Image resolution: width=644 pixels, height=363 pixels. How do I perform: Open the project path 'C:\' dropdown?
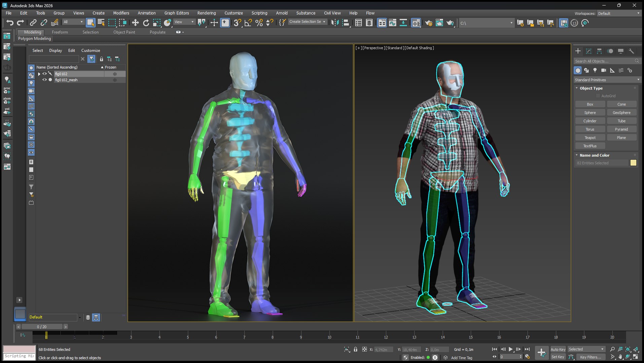(x=486, y=23)
